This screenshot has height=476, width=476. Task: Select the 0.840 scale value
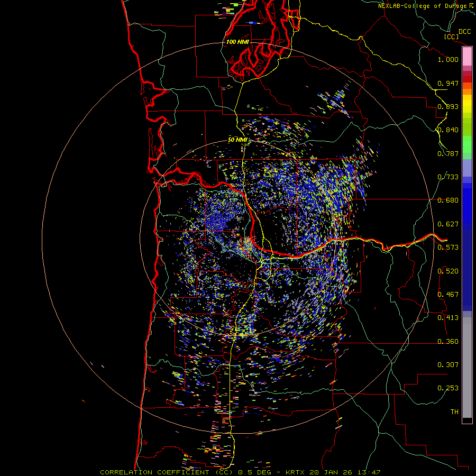[448, 130]
